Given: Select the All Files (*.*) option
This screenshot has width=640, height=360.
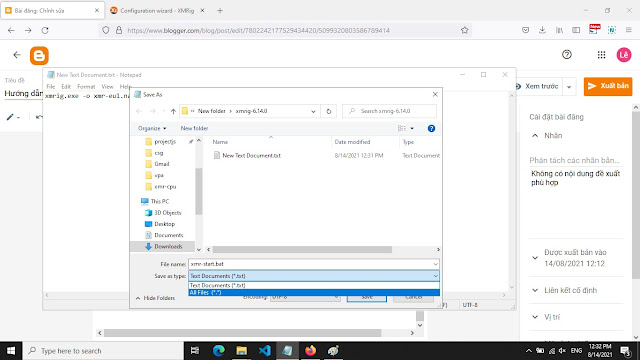Looking at the screenshot, I should [314, 292].
